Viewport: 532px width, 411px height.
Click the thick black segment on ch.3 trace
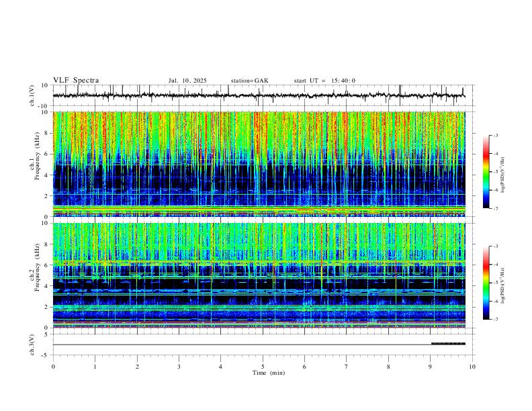point(448,344)
